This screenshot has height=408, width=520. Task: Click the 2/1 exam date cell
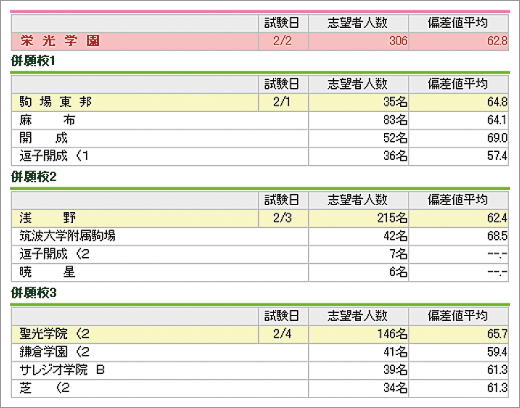282,102
